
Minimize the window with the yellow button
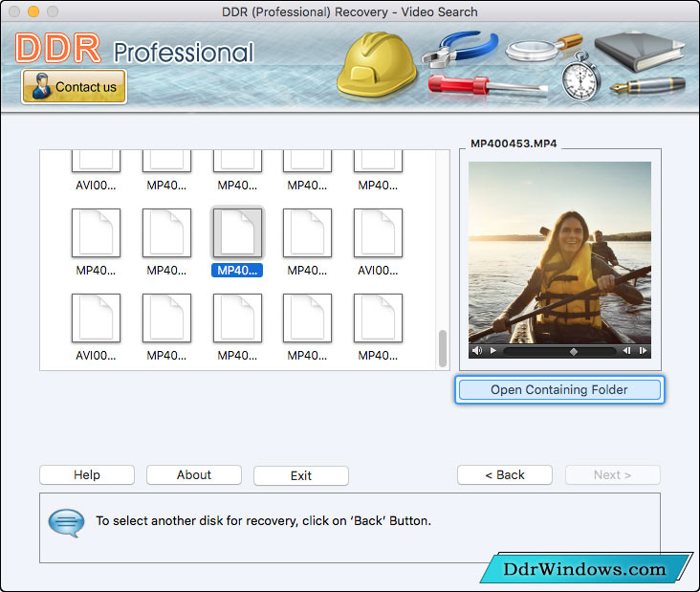[x=33, y=11]
